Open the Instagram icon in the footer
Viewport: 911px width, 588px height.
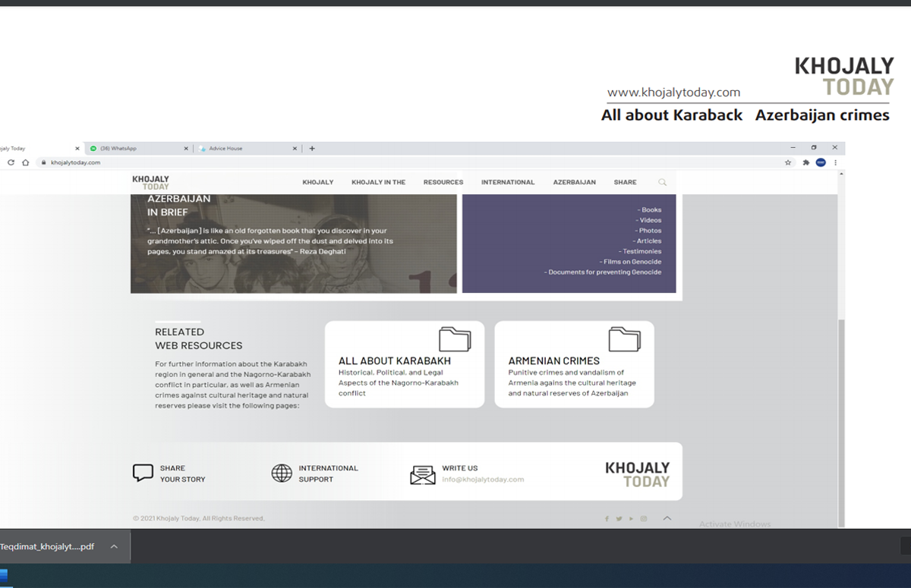tap(643, 519)
